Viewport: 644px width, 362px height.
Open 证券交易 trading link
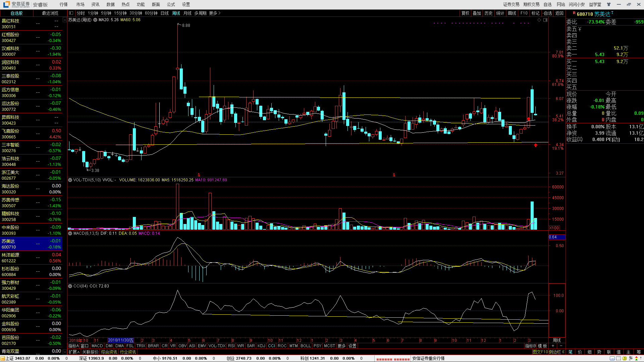(511, 4)
